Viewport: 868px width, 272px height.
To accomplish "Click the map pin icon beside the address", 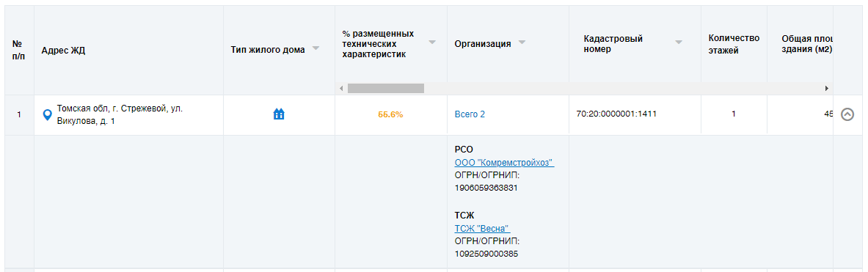I will click(48, 114).
